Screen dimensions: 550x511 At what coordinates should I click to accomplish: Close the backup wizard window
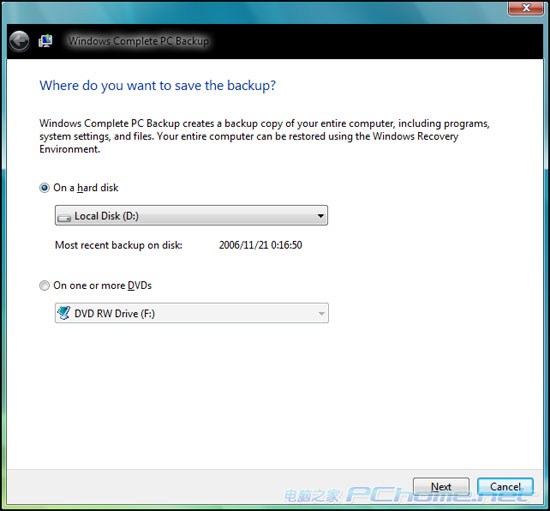coord(526,8)
